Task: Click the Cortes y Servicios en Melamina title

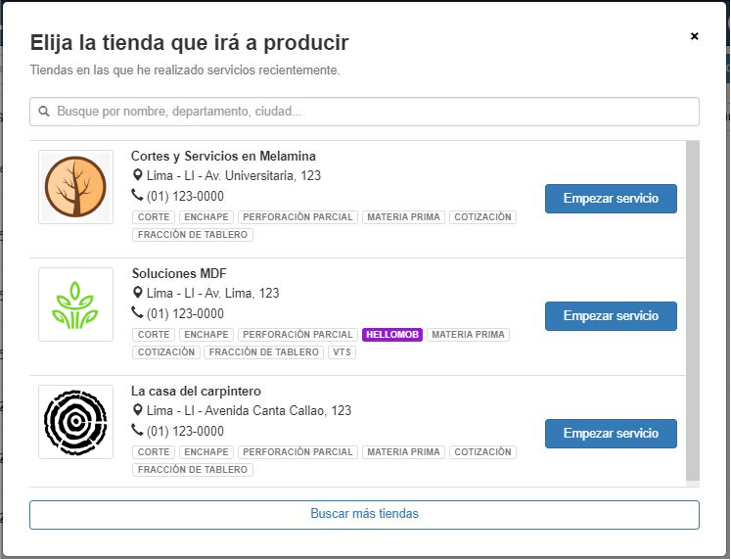Action: [x=223, y=157]
